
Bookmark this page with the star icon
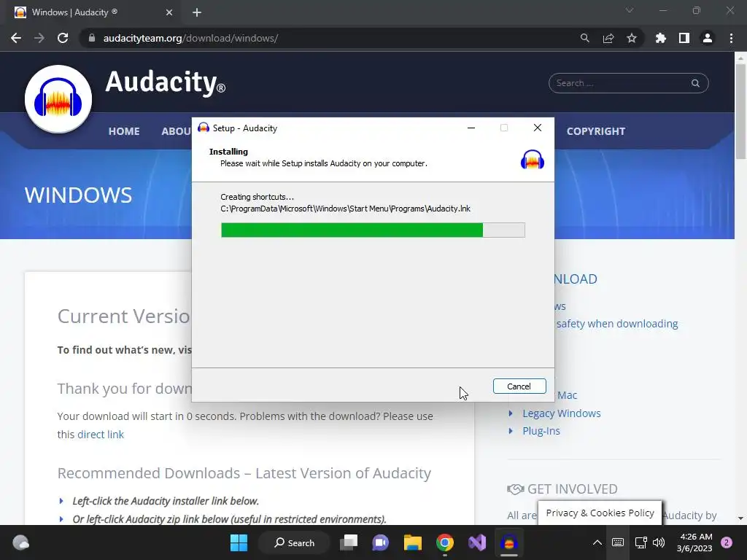click(x=632, y=38)
